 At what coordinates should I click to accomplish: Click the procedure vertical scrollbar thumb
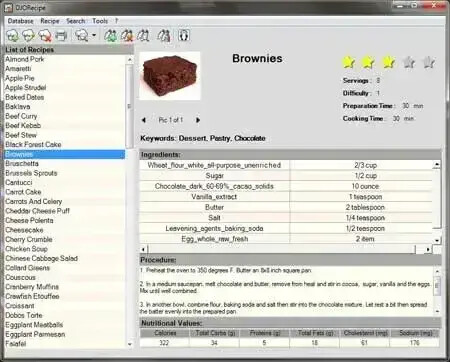click(437, 285)
